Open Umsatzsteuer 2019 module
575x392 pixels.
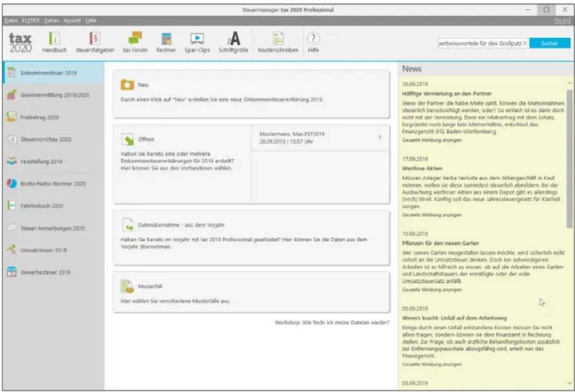(x=54, y=250)
